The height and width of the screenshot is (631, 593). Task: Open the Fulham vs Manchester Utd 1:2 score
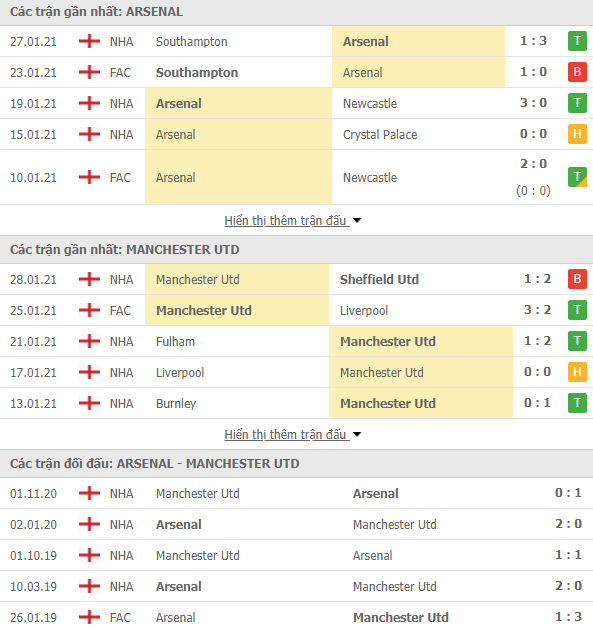pos(537,341)
